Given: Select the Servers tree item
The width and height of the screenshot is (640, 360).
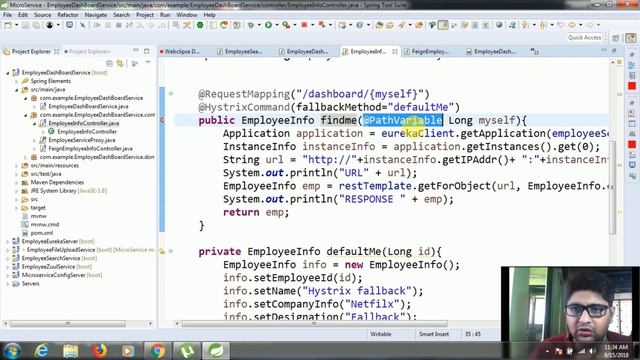Looking at the screenshot, I should 31,284.
